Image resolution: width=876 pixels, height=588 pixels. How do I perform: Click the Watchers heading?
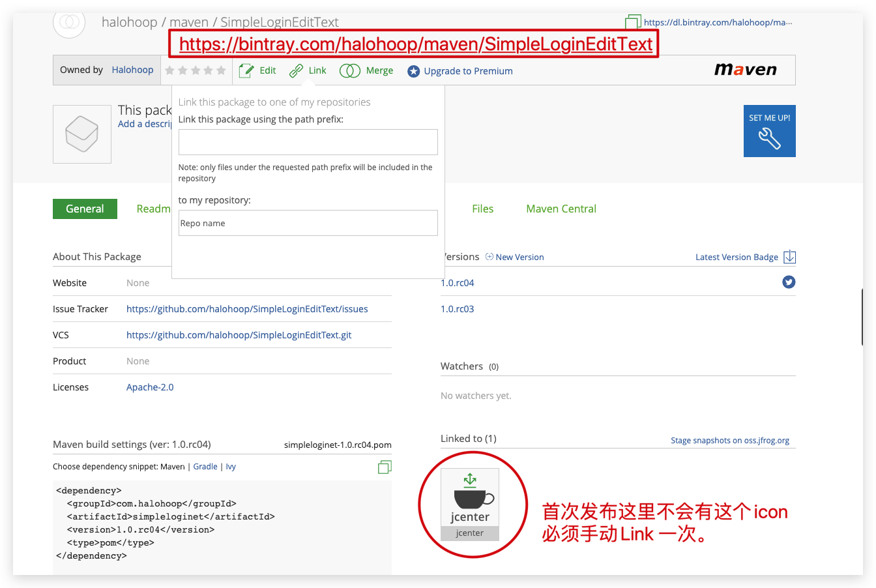pos(461,366)
